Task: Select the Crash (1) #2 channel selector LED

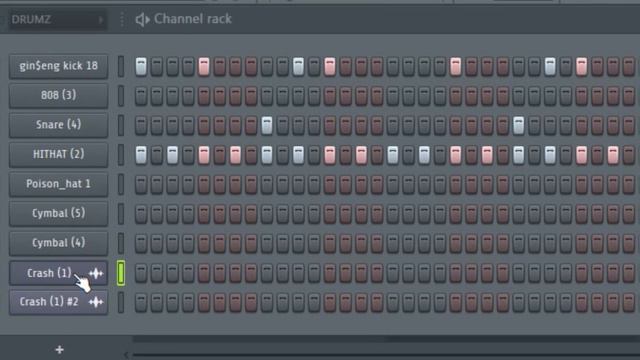Action: coord(121,302)
